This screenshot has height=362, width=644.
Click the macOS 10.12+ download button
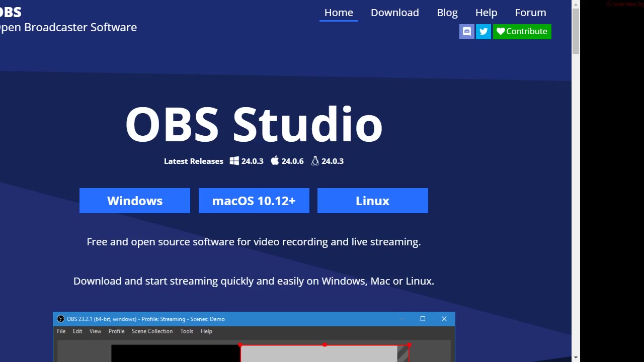[254, 201]
